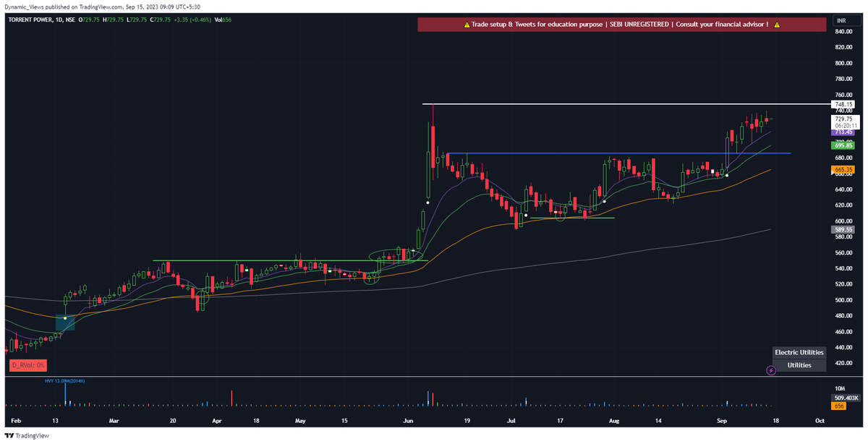Click the Aug label on time axis
The image size is (868, 444).
(x=615, y=420)
